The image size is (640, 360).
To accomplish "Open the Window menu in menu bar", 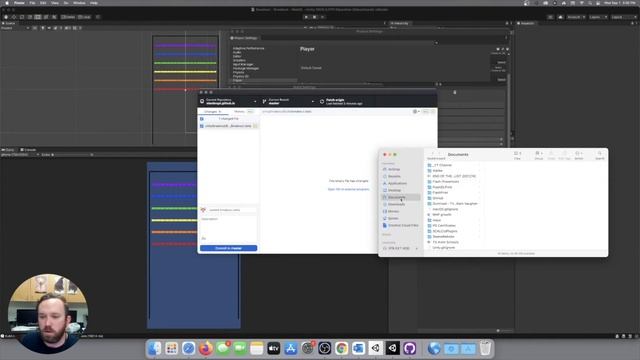I will pyautogui.click(x=79, y=3).
